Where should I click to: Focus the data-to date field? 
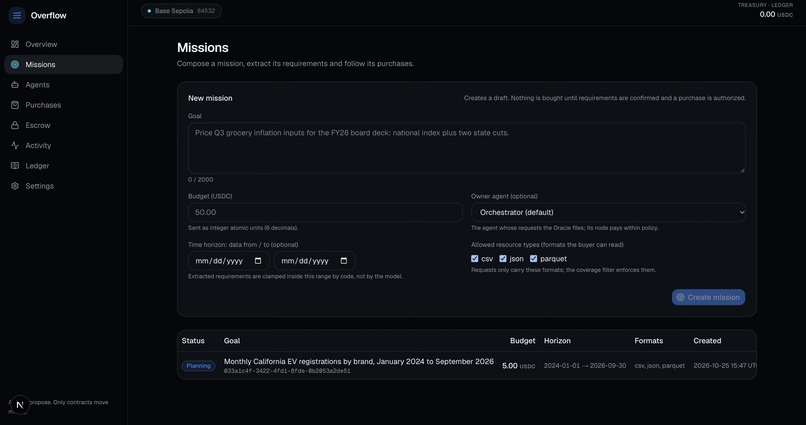pos(314,261)
